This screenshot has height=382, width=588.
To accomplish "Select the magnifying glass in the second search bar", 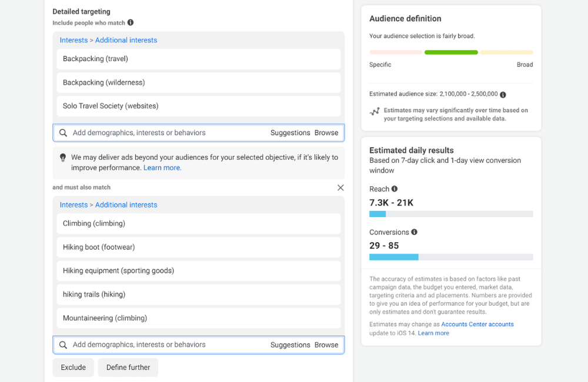I will [63, 345].
